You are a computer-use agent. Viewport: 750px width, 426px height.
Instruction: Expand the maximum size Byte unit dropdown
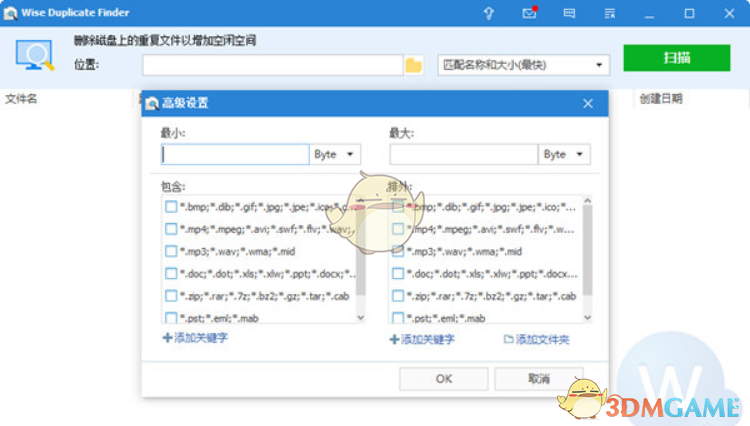[565, 155]
